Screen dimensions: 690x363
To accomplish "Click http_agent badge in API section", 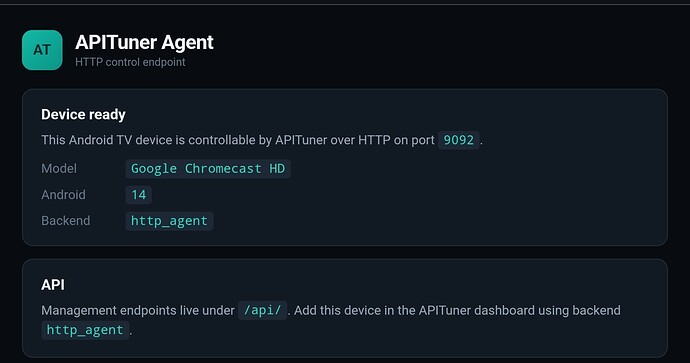I will tap(85, 330).
